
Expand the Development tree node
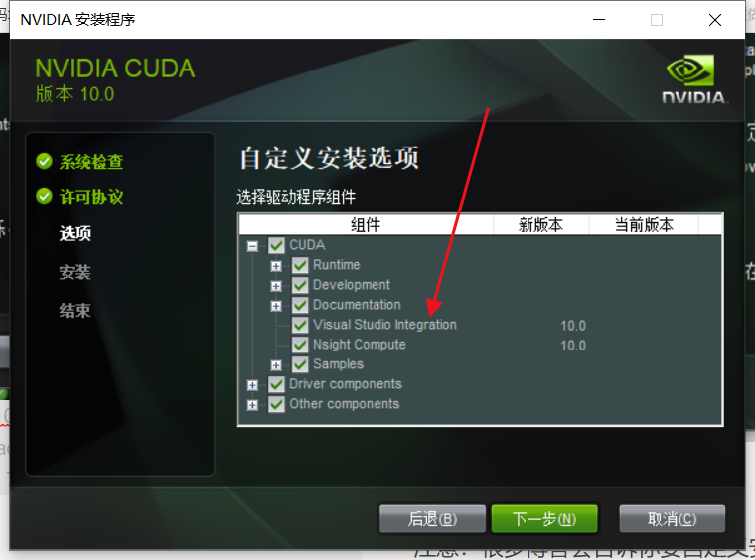click(276, 286)
